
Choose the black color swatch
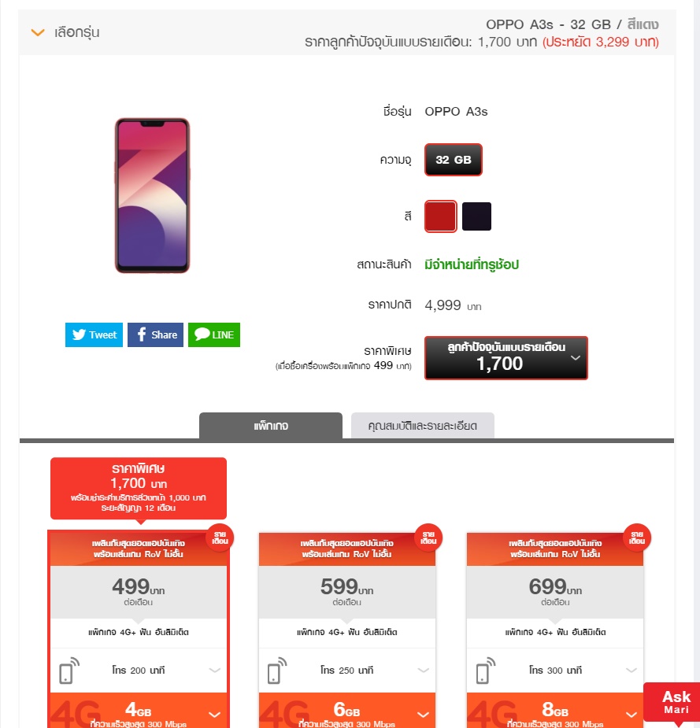click(x=476, y=216)
